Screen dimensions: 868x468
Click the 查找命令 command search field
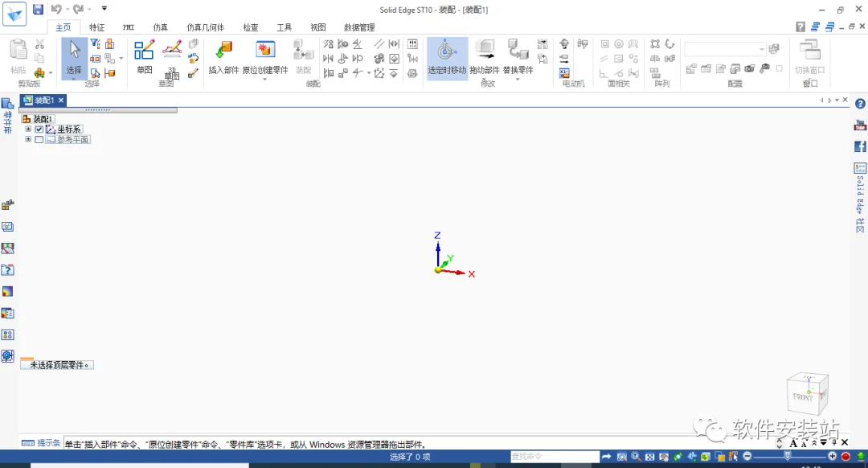coord(555,457)
